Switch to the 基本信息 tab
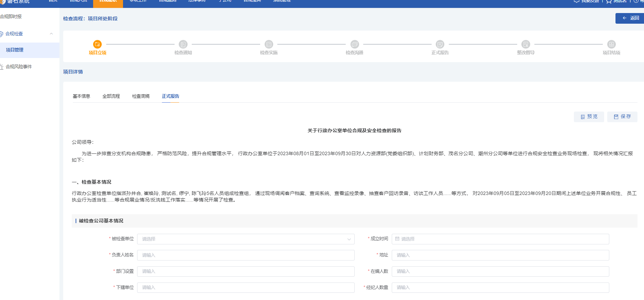This screenshot has width=644, height=300. pos(81,96)
